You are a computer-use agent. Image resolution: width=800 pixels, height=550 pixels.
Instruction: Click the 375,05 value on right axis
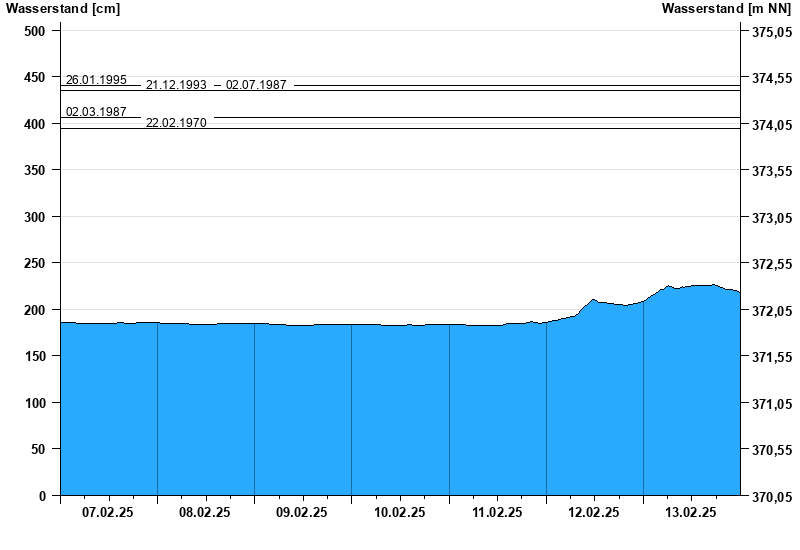770,32
